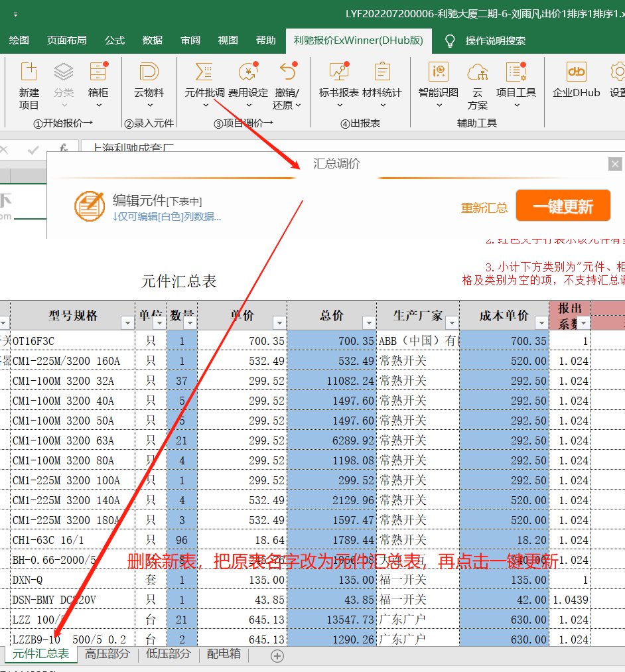Open the 成本单价 column filter dropdown

coord(542,322)
